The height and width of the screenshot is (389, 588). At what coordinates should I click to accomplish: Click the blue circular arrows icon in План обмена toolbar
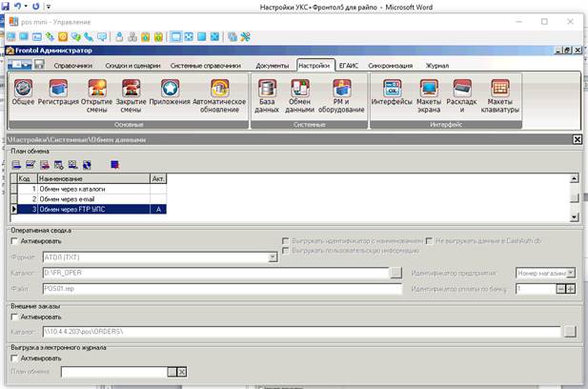coord(87,165)
